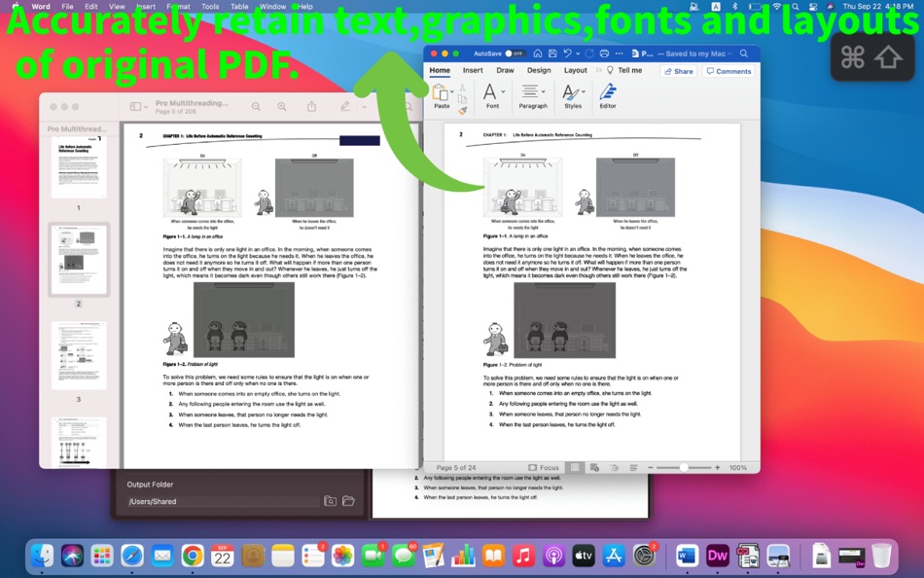Switch to the Draw ribbon tab
The image size is (924, 578).
coord(505,70)
